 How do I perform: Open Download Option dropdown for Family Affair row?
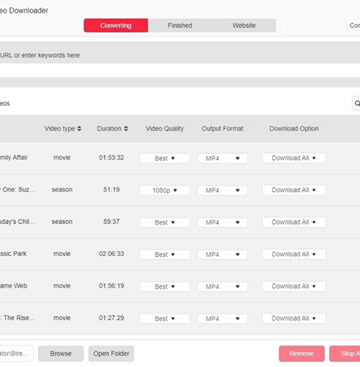pos(294,158)
